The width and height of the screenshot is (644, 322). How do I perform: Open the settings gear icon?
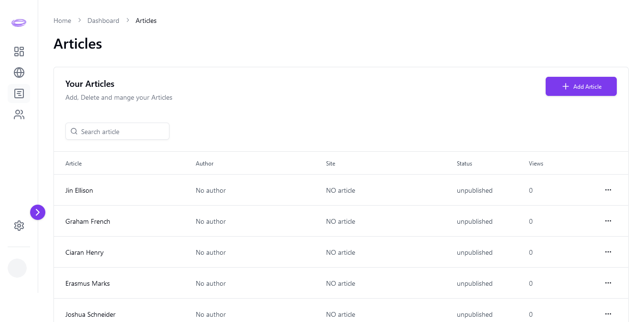19,226
